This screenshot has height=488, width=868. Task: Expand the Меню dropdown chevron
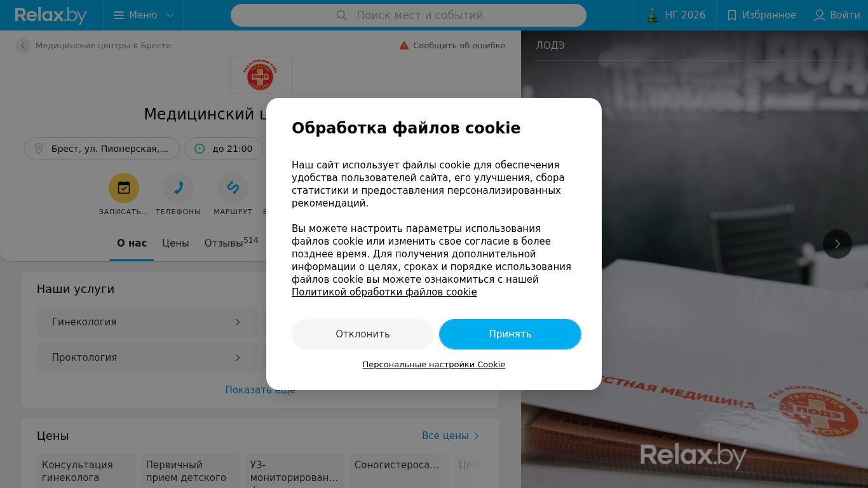(170, 15)
